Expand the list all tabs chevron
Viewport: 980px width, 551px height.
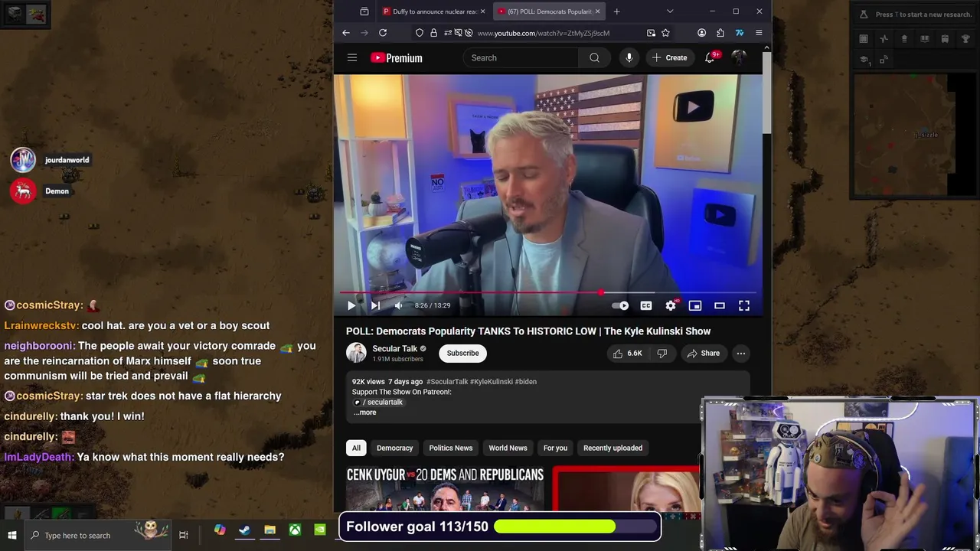tap(670, 11)
